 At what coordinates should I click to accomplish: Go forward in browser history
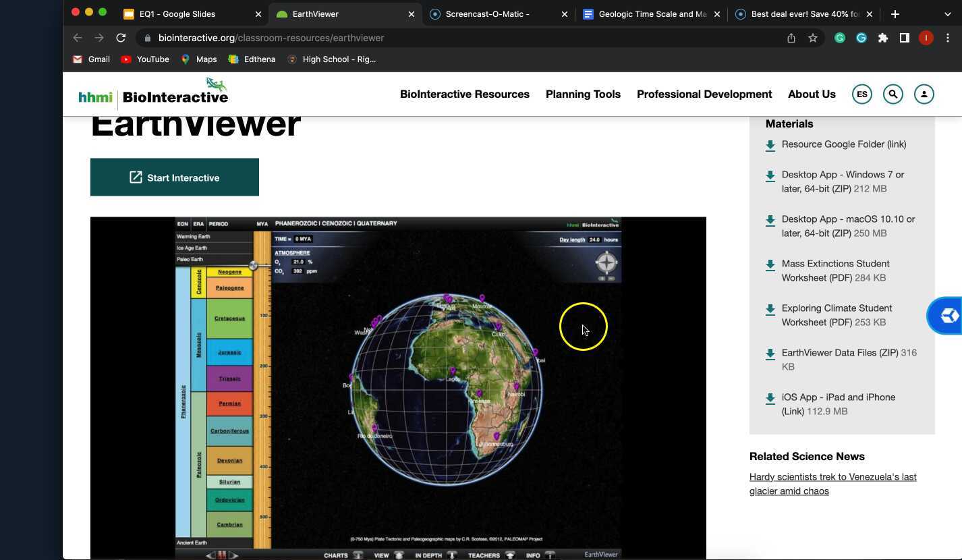pyautogui.click(x=99, y=38)
